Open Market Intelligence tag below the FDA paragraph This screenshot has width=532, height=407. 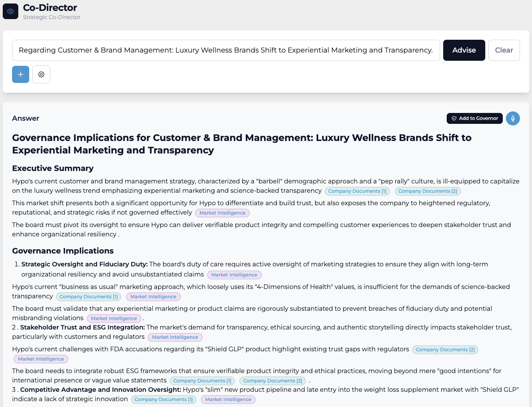(41, 359)
